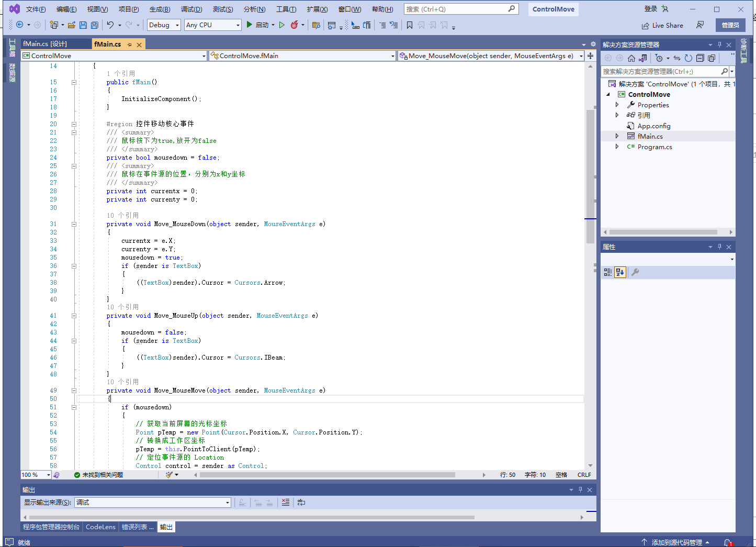Toggle word wrap in the Output panel
This screenshot has height=547, width=756.
coord(301,502)
